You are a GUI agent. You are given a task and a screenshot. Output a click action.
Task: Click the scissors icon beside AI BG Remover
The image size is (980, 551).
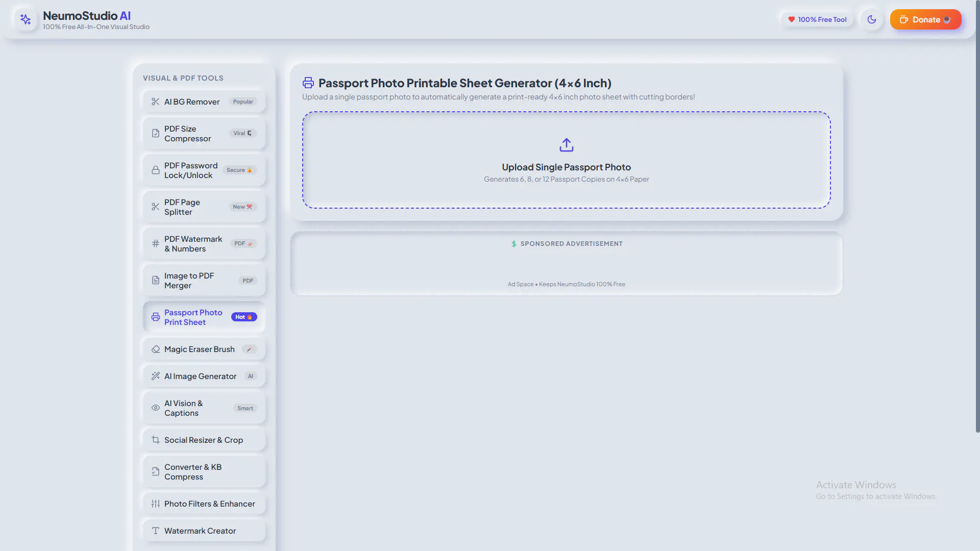156,102
